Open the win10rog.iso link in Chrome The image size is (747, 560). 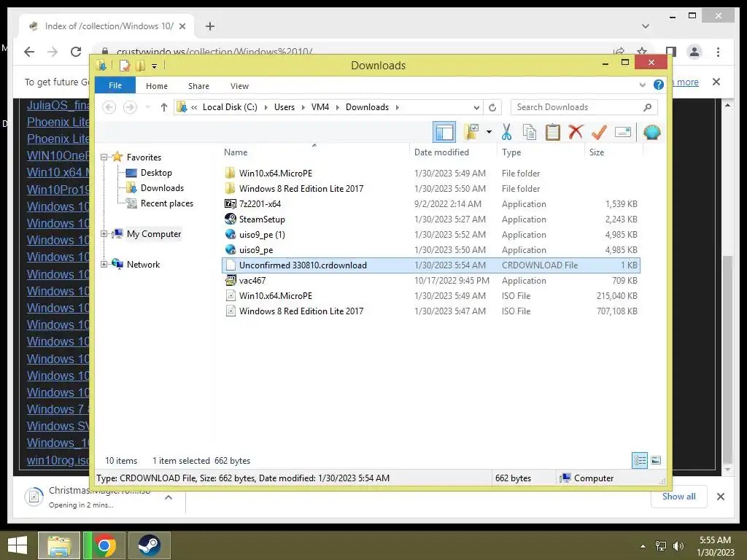[58, 460]
